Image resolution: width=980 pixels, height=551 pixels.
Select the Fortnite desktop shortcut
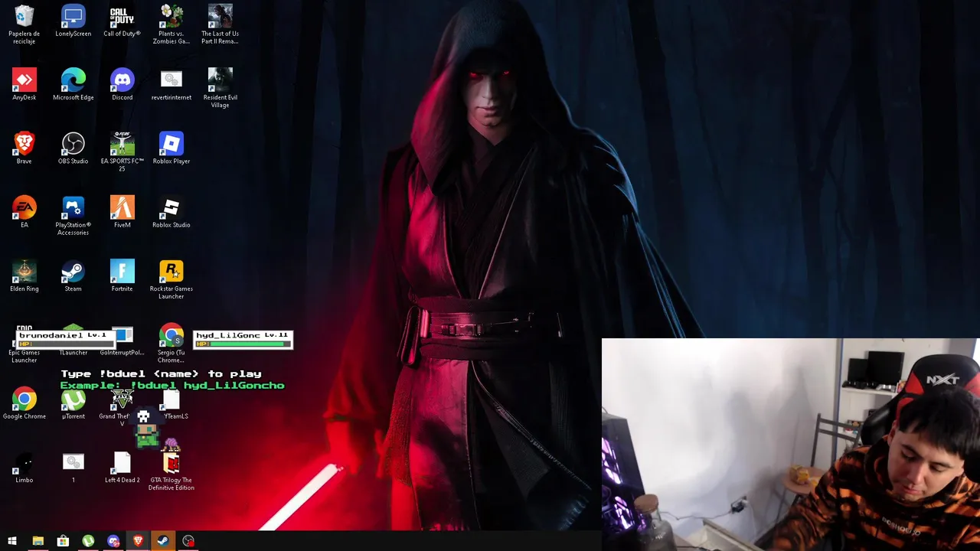pyautogui.click(x=122, y=275)
